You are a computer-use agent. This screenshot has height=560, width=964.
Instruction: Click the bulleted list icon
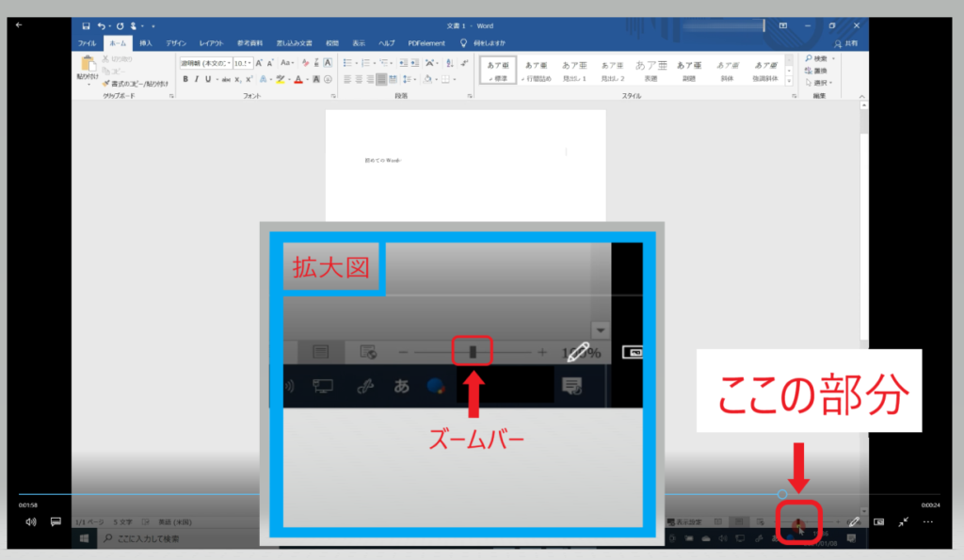347,63
